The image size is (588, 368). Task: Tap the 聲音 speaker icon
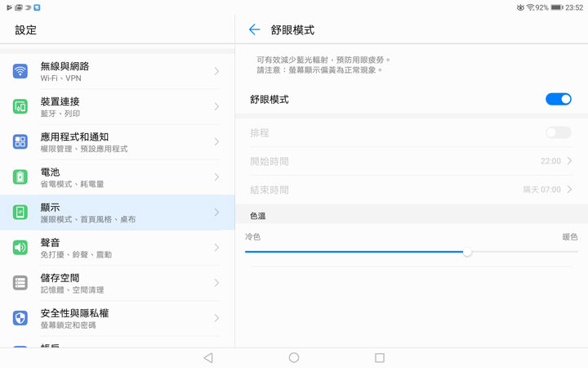[20, 248]
